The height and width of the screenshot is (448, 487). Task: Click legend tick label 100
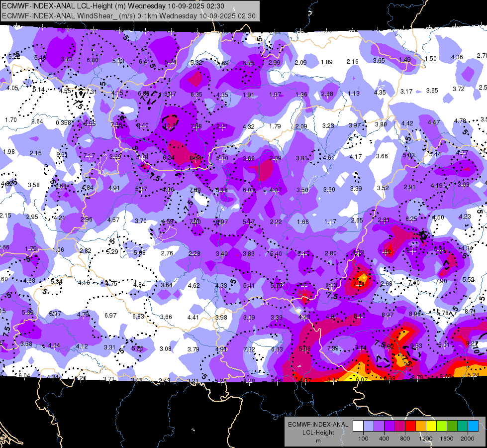click(x=363, y=439)
